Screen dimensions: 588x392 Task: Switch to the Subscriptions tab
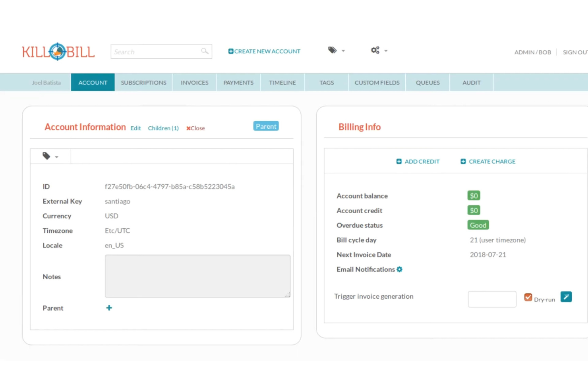coord(143,83)
